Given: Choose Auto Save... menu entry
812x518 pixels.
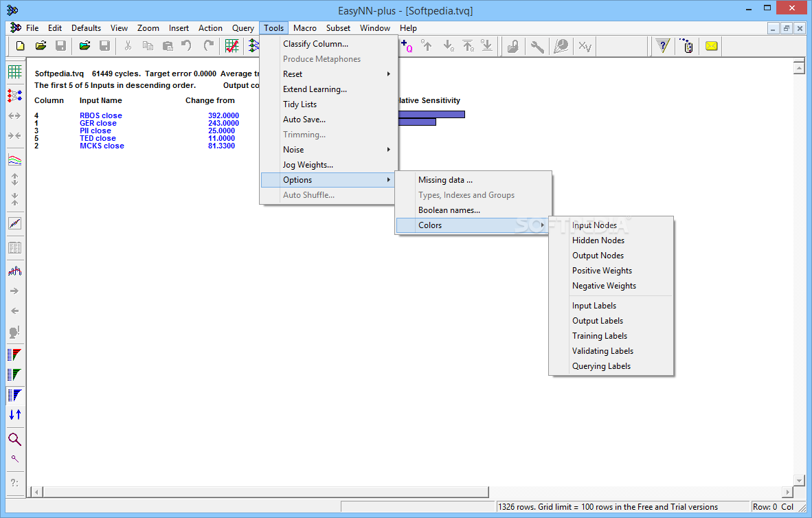Looking at the screenshot, I should pos(328,119).
